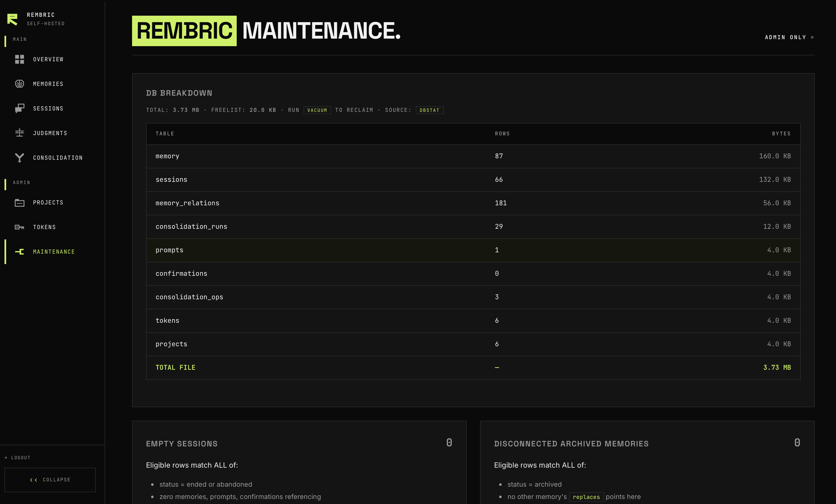The height and width of the screenshot is (504, 836).
Task: Click the Collapse sidebar button
Action: (50, 480)
